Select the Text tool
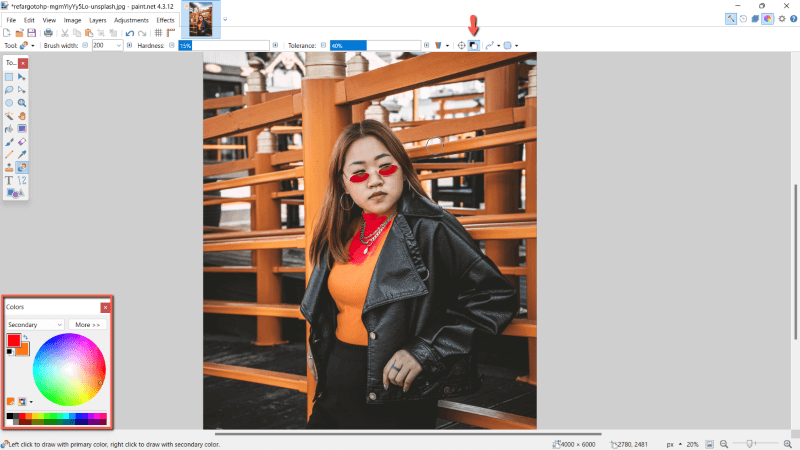The width and height of the screenshot is (800, 450). 9,181
